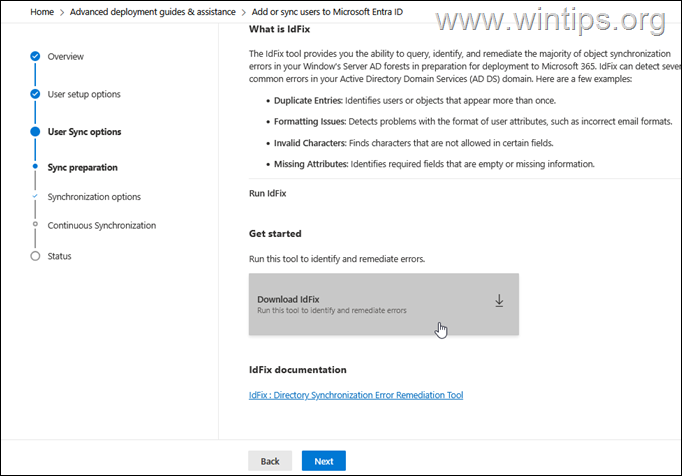This screenshot has width=682, height=476.
Task: Click 'Run this tool to identify and remediate errors.' paragraph
Action: point(337,259)
